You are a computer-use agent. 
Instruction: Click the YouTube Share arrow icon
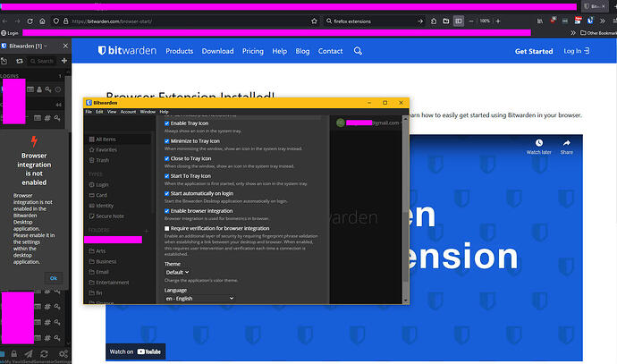(x=567, y=143)
